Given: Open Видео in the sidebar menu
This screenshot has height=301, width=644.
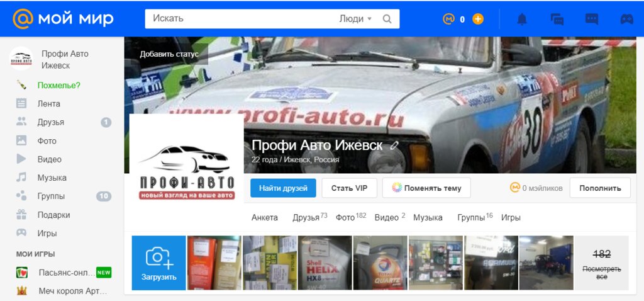Looking at the screenshot, I should coord(50,159).
